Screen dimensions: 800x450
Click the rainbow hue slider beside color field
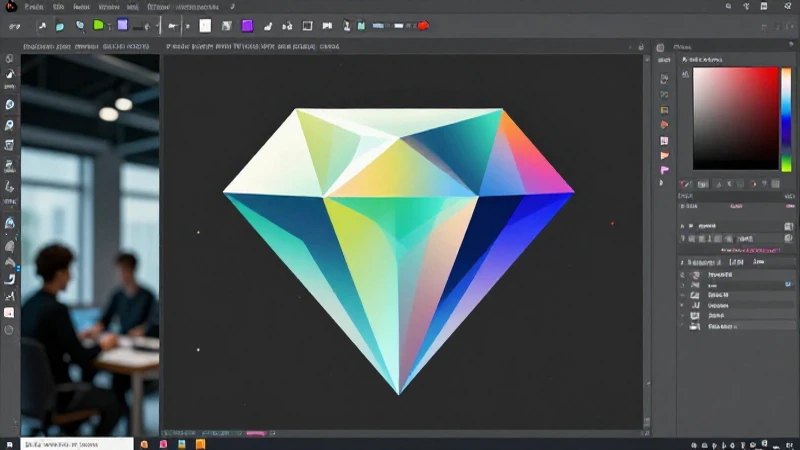pos(786,118)
